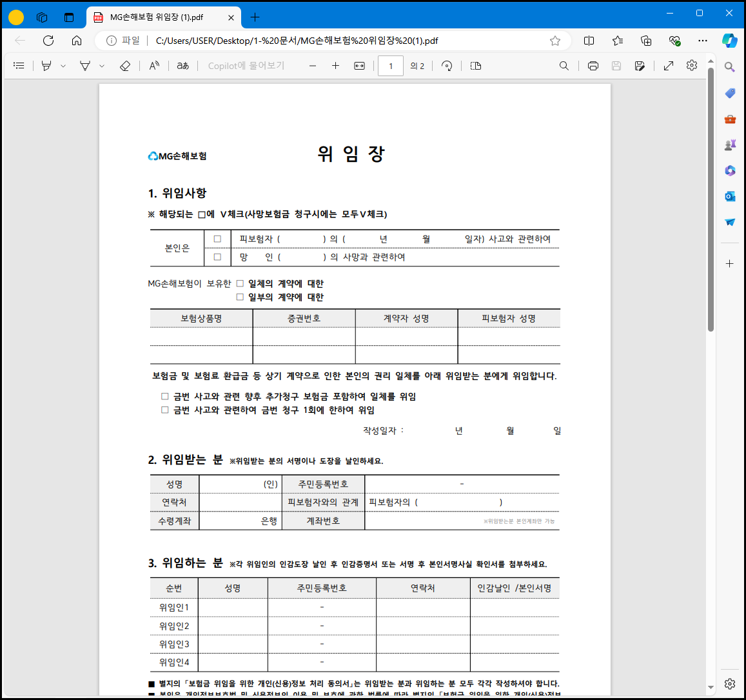Enter PDF full screen mode

669,66
